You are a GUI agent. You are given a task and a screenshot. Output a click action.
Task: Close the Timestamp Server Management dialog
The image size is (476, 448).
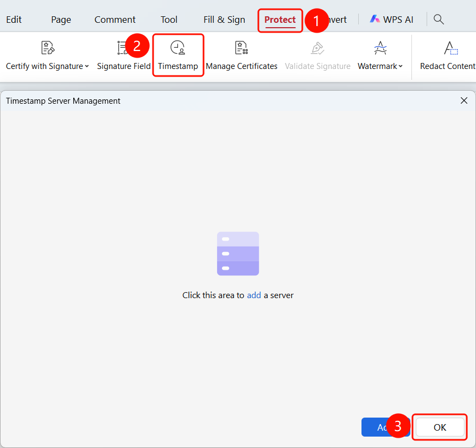(x=464, y=100)
